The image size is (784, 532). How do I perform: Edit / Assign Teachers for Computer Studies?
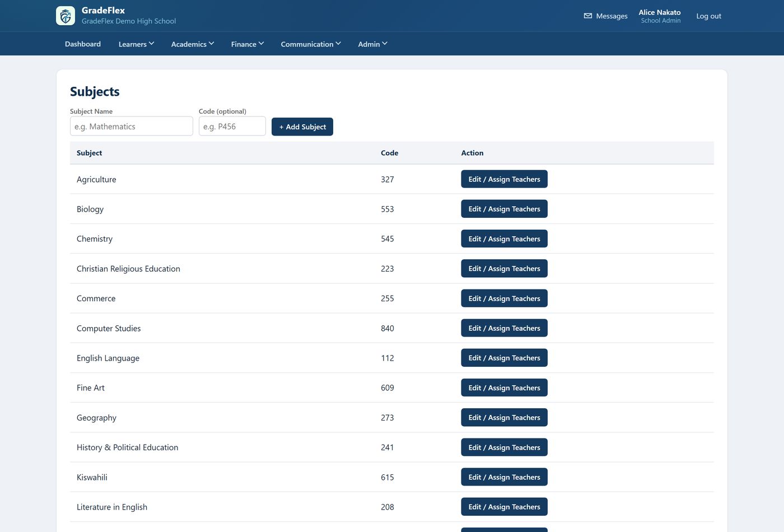504,328
